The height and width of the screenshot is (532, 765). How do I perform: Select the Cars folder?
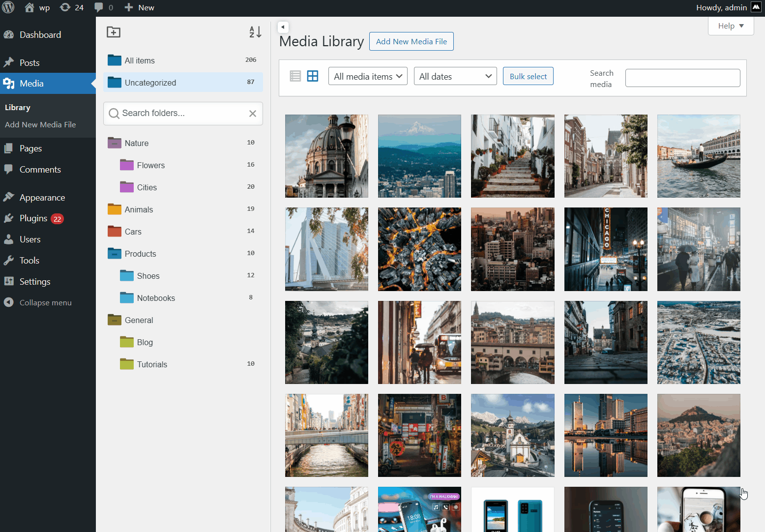coord(183,232)
